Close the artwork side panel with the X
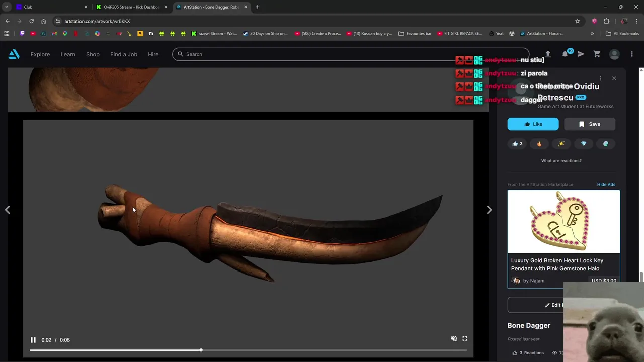This screenshot has width=644, height=362. click(614, 78)
